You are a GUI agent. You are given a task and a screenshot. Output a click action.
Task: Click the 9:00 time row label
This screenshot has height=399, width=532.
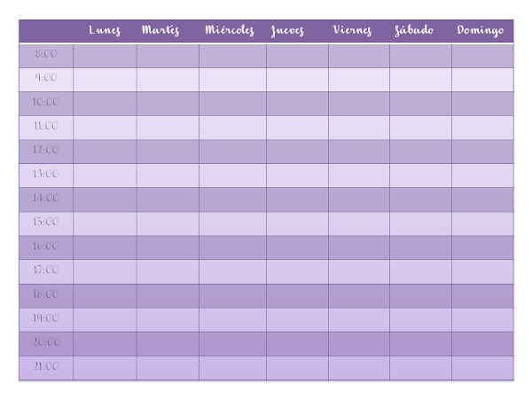click(46, 78)
